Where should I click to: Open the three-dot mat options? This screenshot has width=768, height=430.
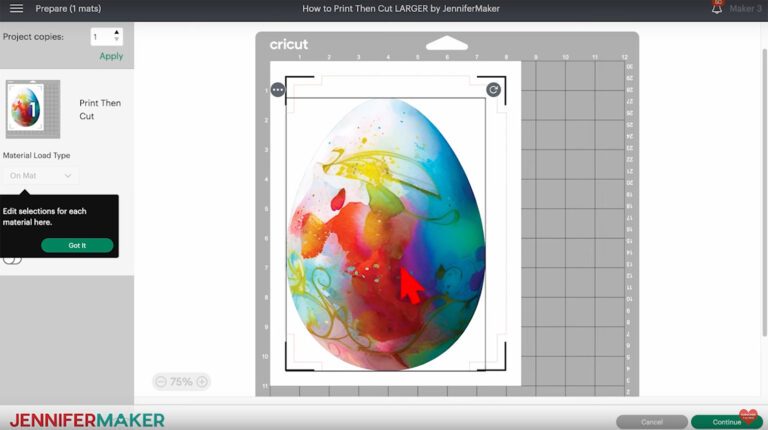click(x=278, y=90)
